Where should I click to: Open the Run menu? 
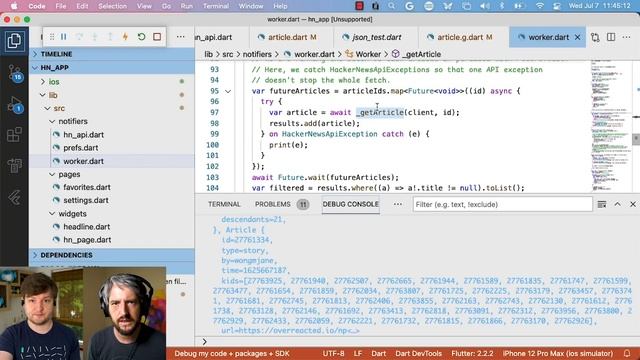click(187, 6)
